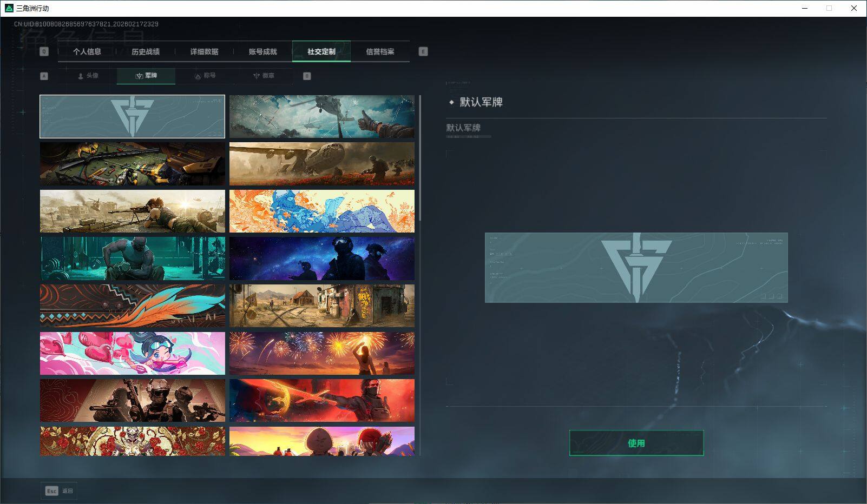Viewport: 867px width, 504px height.
Task: Pick the teal gym weightlifter dog tag
Action: click(x=133, y=258)
